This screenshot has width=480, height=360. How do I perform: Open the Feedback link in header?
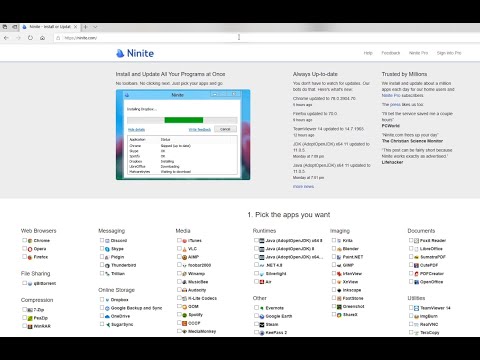point(391,53)
